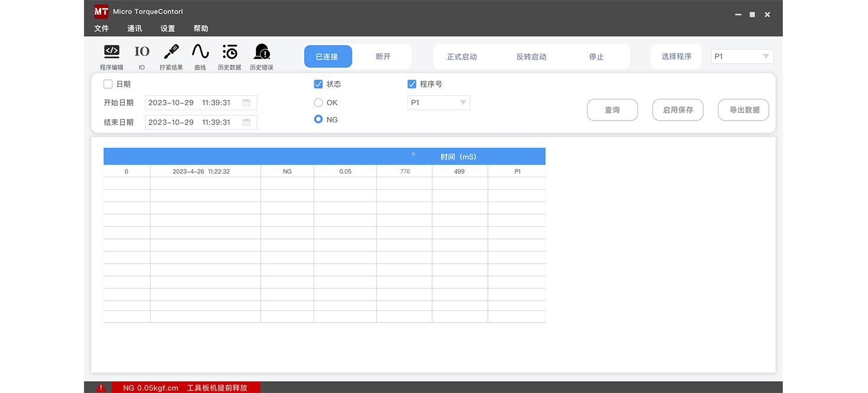Open the program number P1 dropdown filter
Viewport: 868px width, 393px height.
click(x=439, y=102)
